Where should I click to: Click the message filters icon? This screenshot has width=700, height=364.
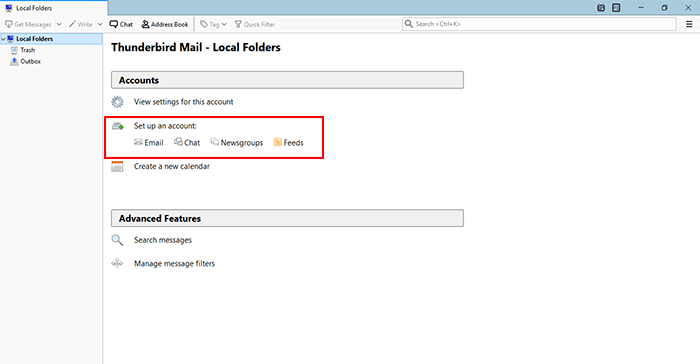[117, 264]
